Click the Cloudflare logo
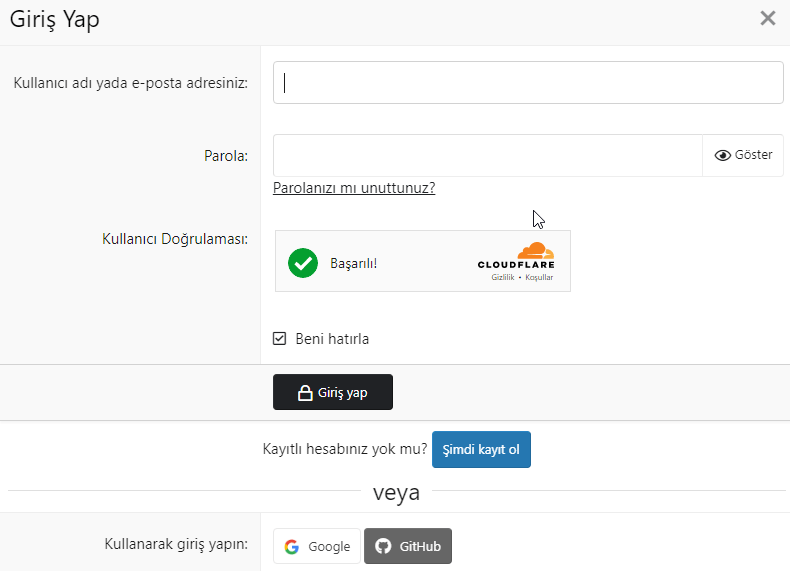This screenshot has width=790, height=571. 516,256
